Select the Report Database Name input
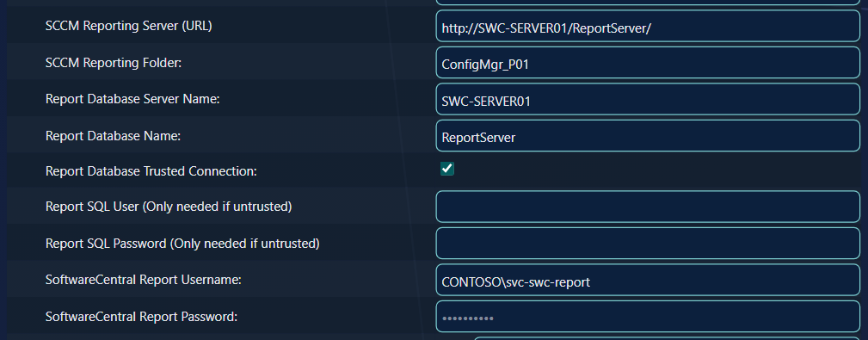Image resolution: width=868 pixels, height=340 pixels. tap(648, 136)
